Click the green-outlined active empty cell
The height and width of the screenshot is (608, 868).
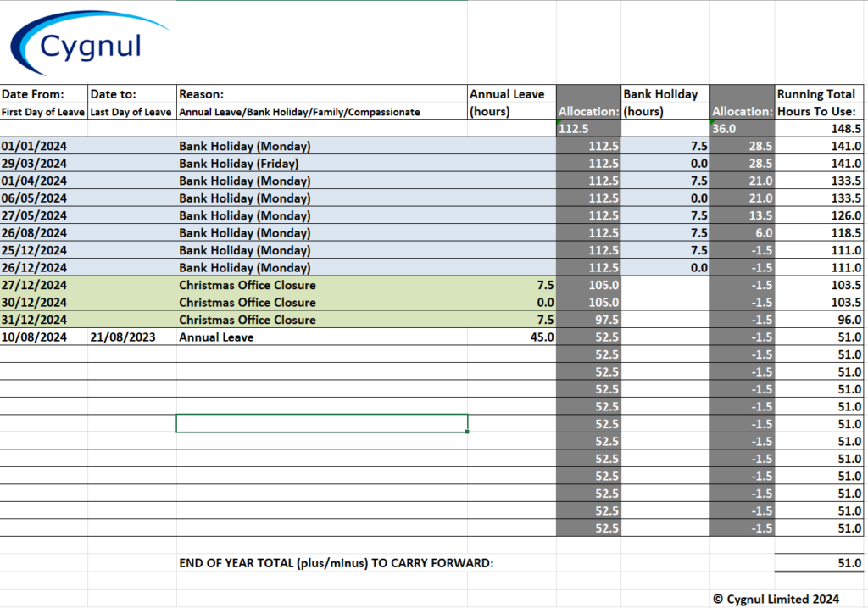click(x=322, y=423)
